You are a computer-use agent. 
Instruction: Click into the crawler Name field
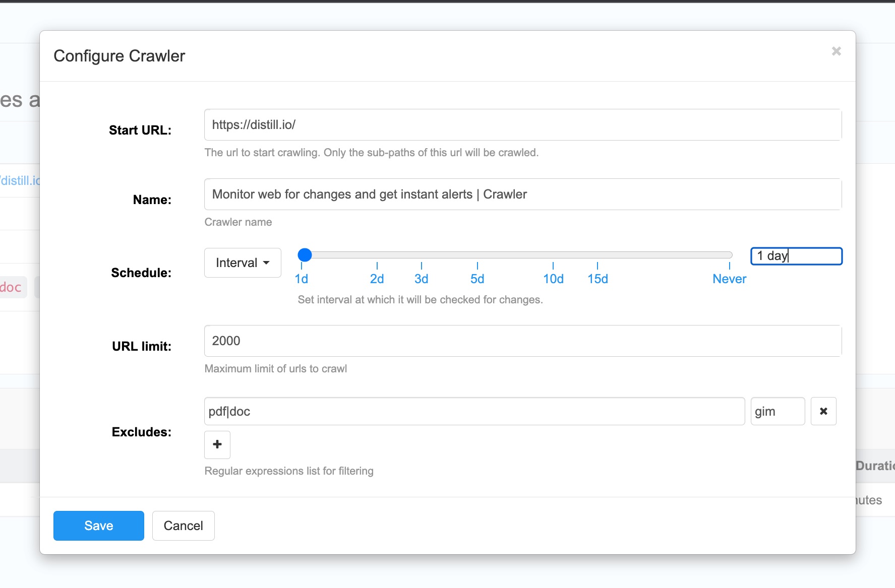point(522,194)
